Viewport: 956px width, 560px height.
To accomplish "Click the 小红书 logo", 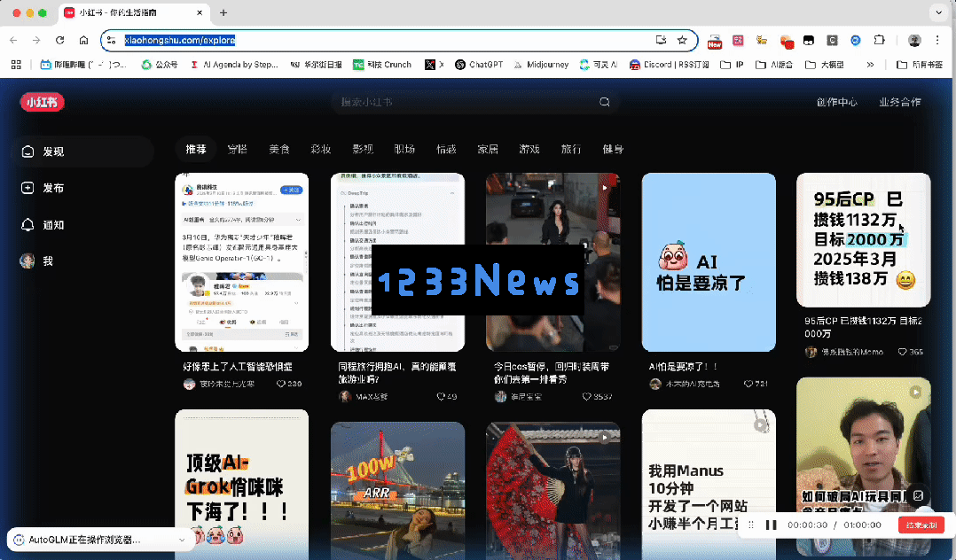I will (x=42, y=102).
